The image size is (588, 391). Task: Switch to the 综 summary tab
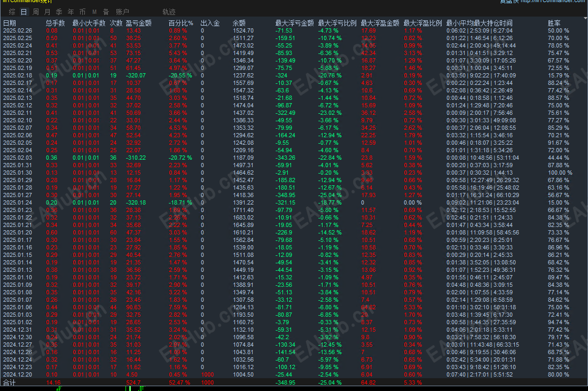tap(12, 12)
